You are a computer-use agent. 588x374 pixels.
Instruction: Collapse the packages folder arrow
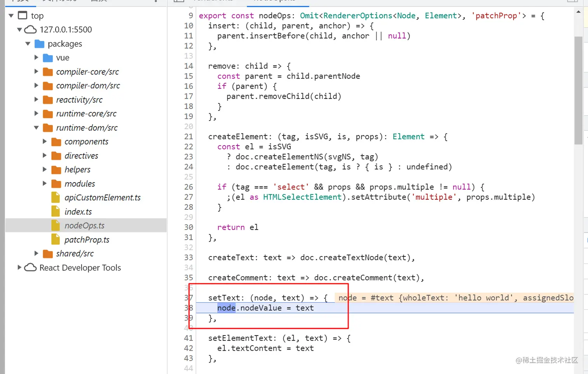coord(28,44)
